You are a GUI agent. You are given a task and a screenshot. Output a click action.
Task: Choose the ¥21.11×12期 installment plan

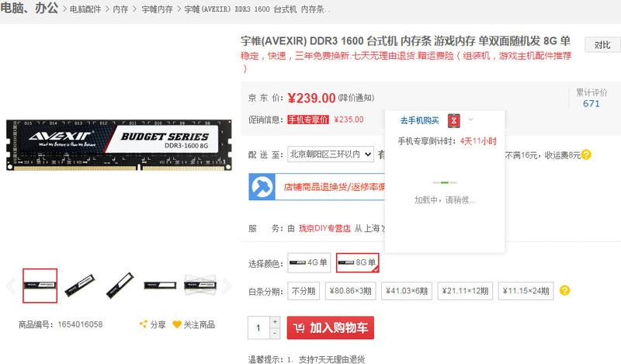(465, 291)
